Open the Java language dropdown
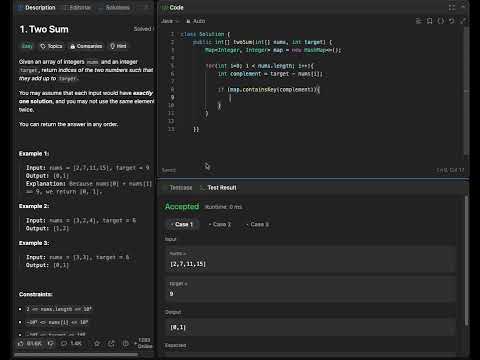This screenshot has width=480, height=360. tap(170, 21)
